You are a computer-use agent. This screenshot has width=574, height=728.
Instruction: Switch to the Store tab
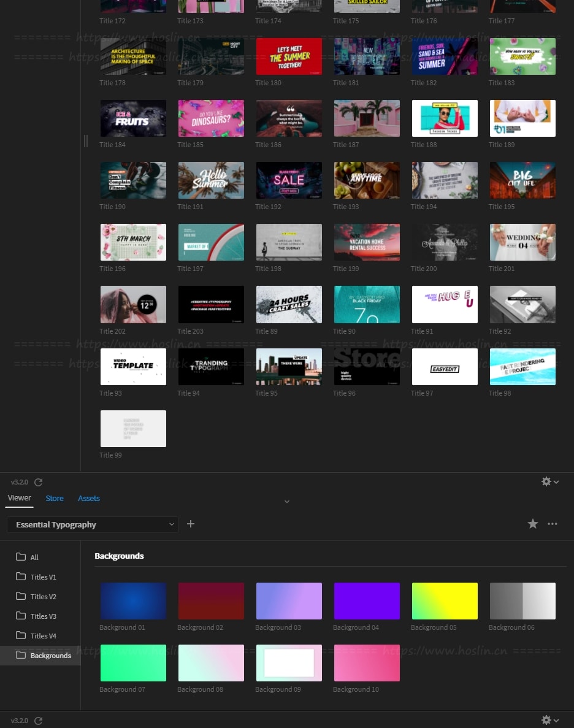[55, 499]
